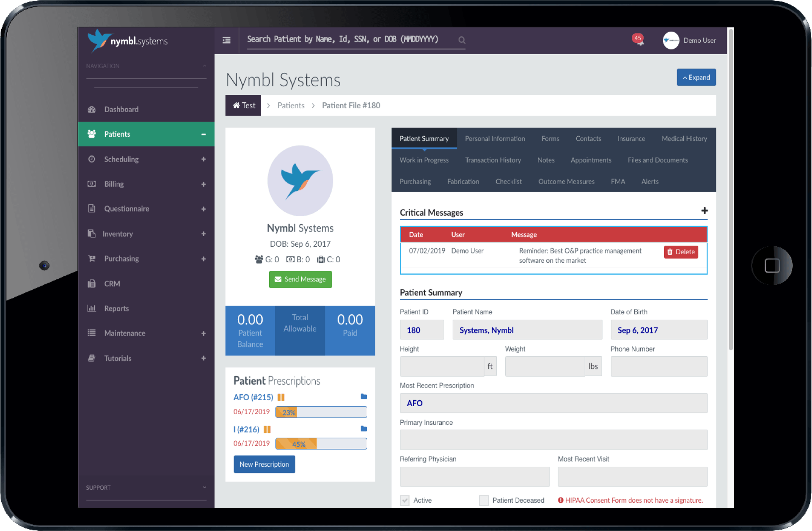Click the search magnifier icon
Viewport: 812px width, 531px height.
coord(462,40)
